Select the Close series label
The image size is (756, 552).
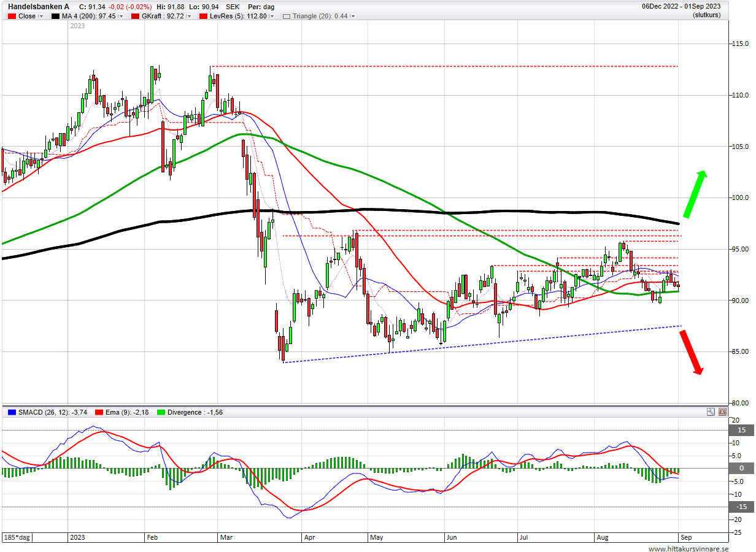(x=27, y=17)
